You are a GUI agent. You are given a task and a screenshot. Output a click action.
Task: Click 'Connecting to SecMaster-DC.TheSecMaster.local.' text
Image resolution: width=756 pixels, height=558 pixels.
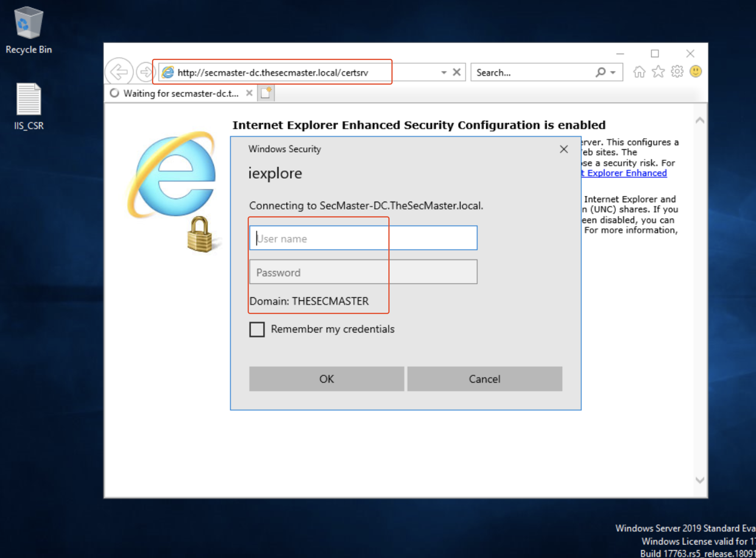[x=366, y=205]
